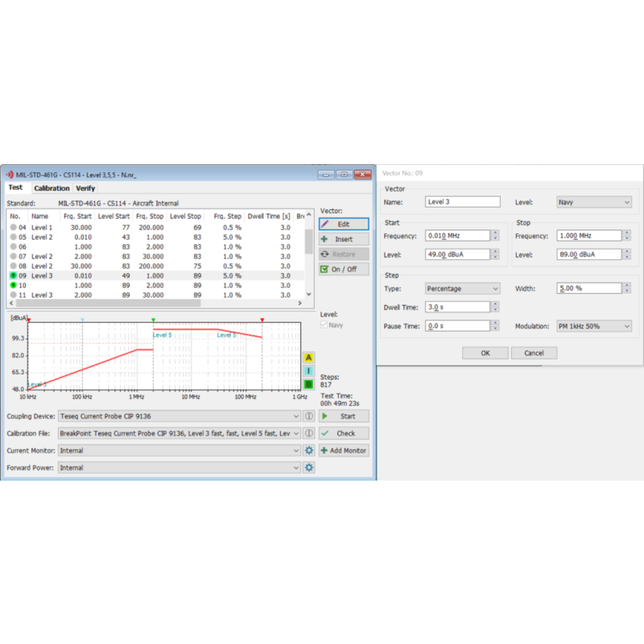Open Forward Power settings gear icon
The height and width of the screenshot is (644, 644).
point(309,467)
